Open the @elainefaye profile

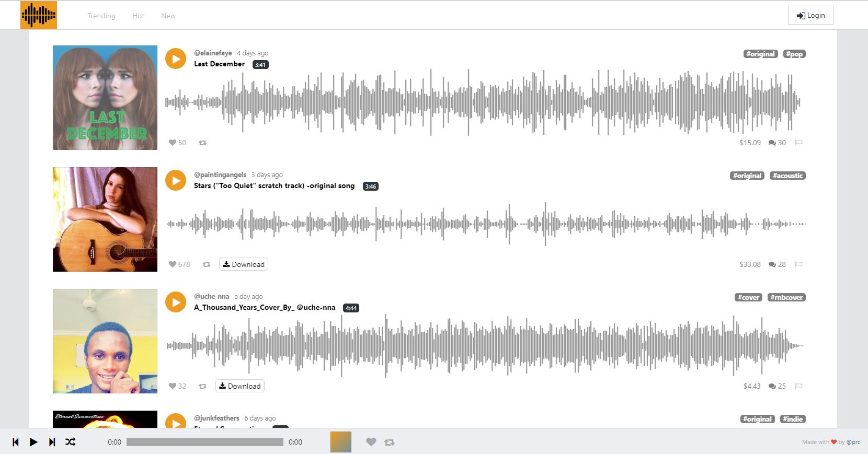(213, 53)
